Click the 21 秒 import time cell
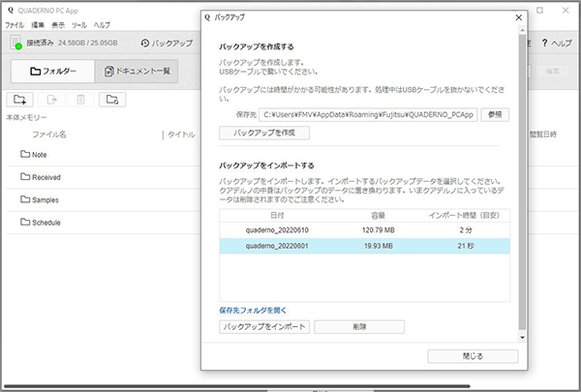The image size is (581, 392). coord(466,246)
